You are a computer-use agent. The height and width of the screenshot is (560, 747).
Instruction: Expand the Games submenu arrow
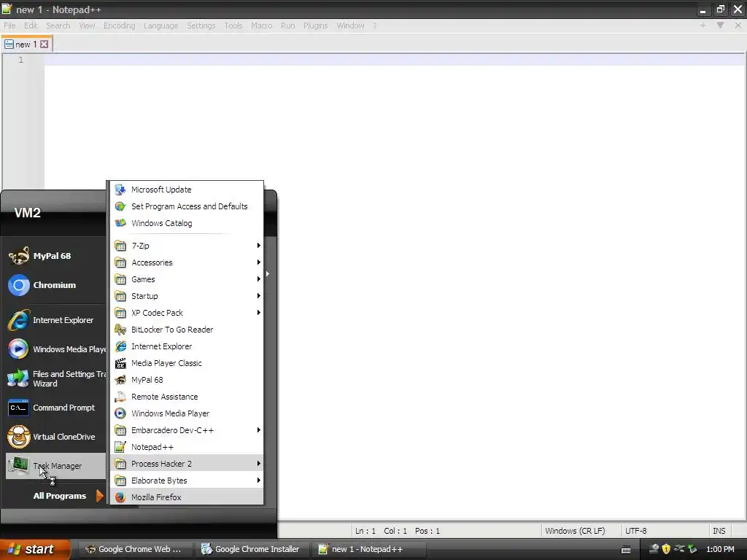click(x=259, y=279)
